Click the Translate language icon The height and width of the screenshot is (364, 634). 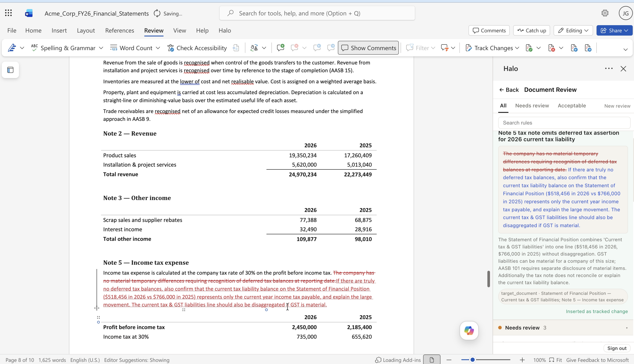254,48
